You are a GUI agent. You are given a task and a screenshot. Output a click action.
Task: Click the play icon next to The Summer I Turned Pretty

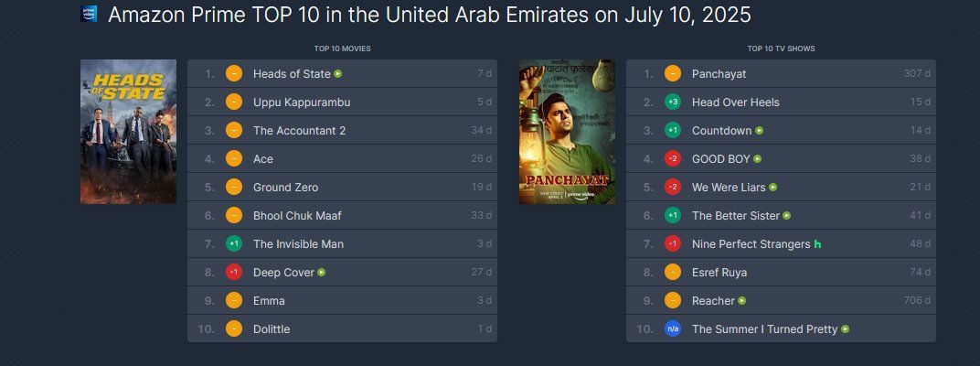point(846,329)
